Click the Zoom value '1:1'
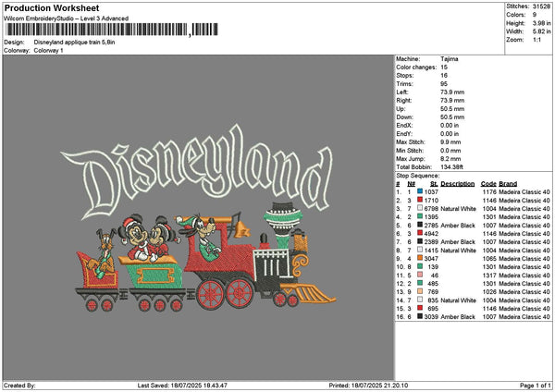This screenshot has width=555, height=392. point(536,40)
